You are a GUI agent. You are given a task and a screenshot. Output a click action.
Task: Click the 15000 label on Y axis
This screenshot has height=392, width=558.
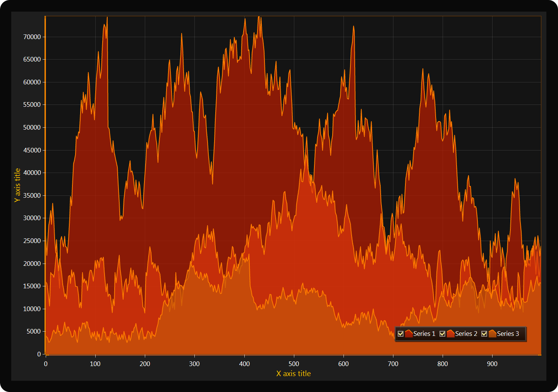point(32,286)
